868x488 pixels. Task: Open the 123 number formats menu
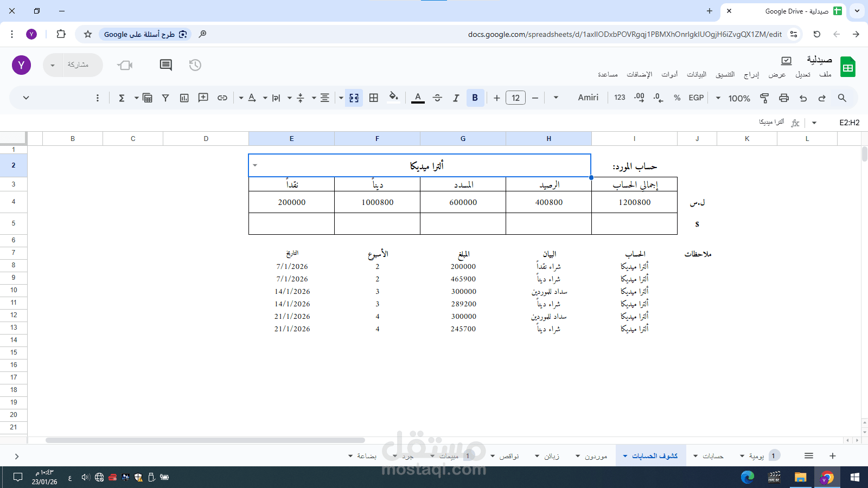pos(620,98)
